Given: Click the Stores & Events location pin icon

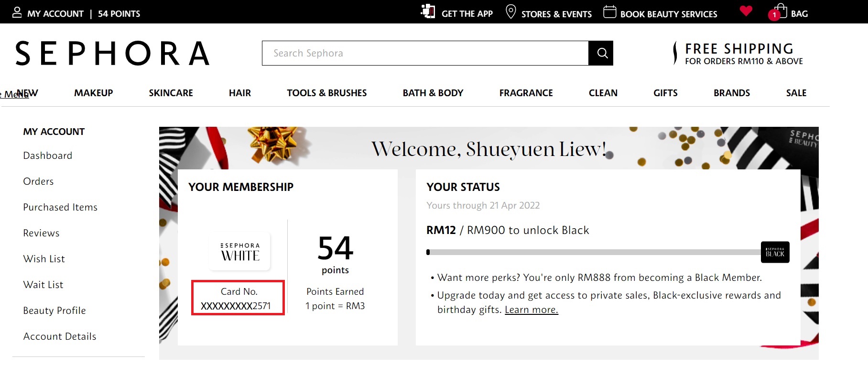Looking at the screenshot, I should (x=510, y=12).
